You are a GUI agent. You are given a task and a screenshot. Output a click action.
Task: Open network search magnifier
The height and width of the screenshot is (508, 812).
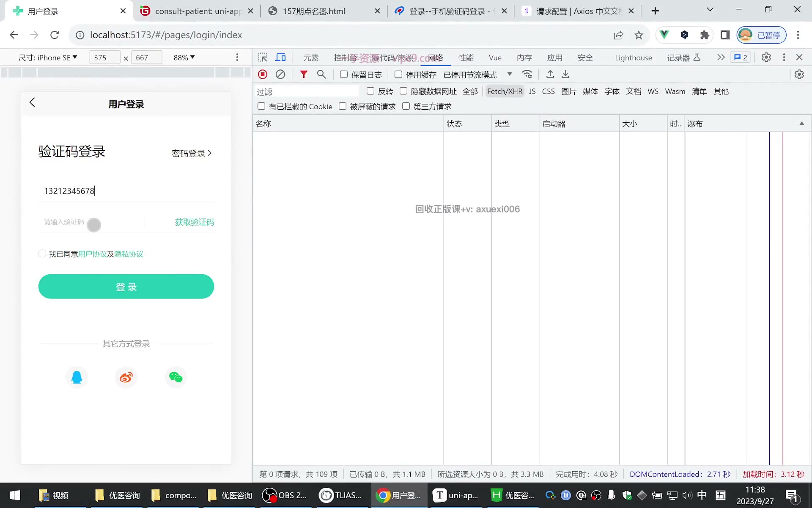[321, 75]
